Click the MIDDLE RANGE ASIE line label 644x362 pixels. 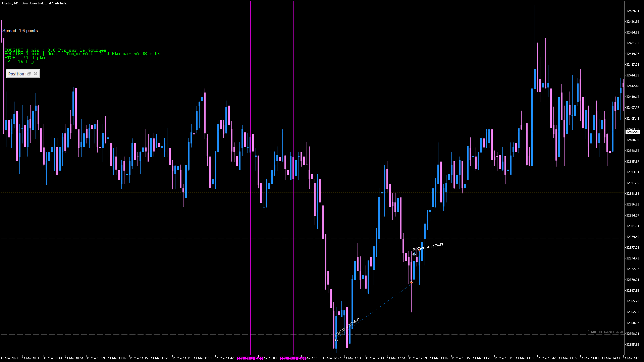coord(604,332)
